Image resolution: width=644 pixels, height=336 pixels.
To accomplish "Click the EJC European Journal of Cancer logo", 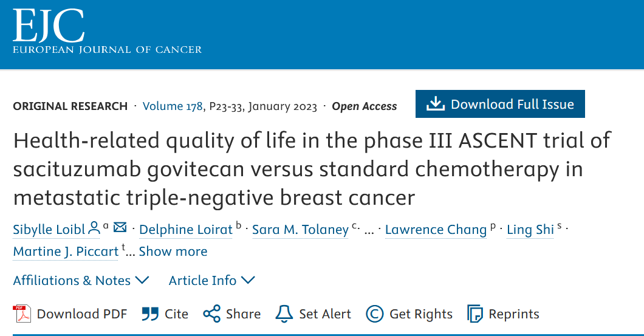I will 107,32.
